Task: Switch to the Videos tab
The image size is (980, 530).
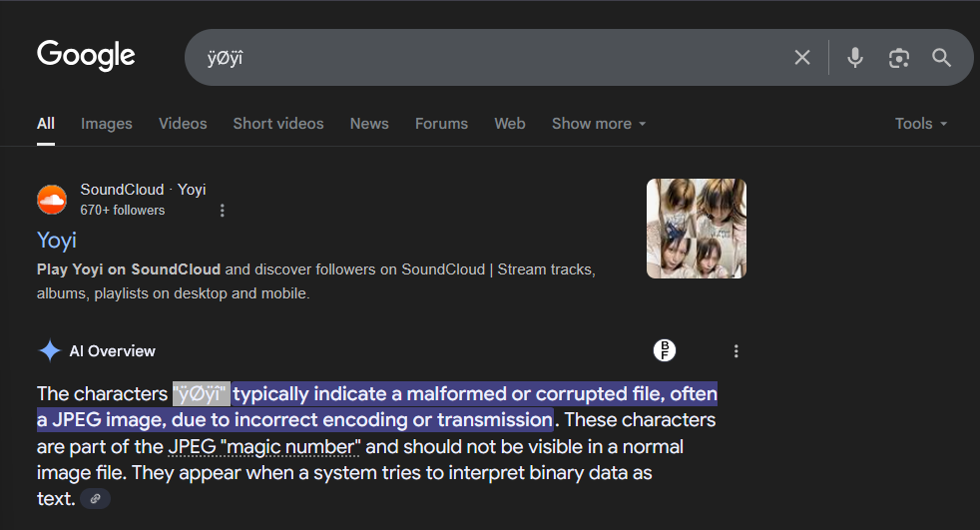Action: point(183,124)
